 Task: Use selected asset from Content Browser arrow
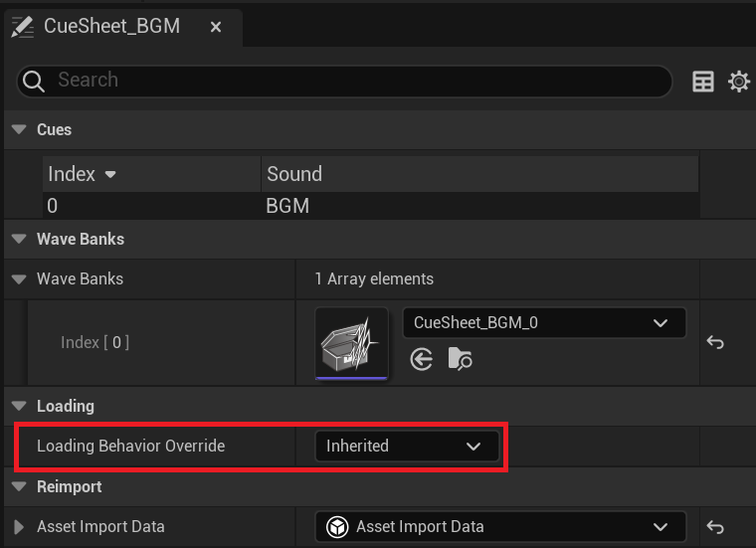click(422, 360)
